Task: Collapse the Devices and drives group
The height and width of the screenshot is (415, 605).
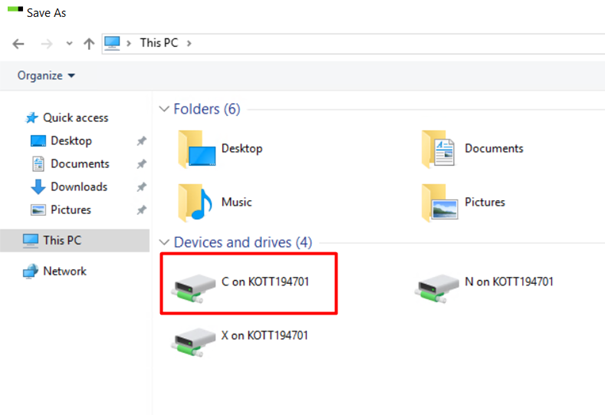Action: click(164, 243)
